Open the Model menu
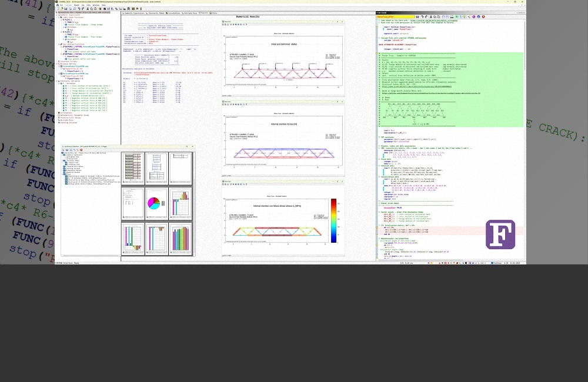 click(x=76, y=5)
